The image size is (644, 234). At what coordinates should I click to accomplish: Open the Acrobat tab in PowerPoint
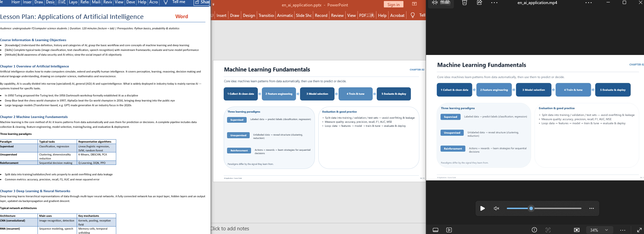[x=397, y=15]
